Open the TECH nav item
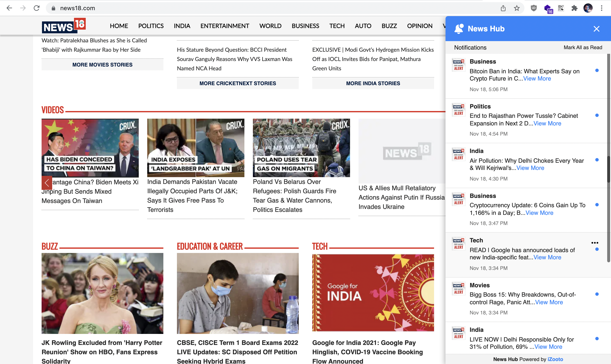This screenshot has width=611, height=364. tap(337, 26)
